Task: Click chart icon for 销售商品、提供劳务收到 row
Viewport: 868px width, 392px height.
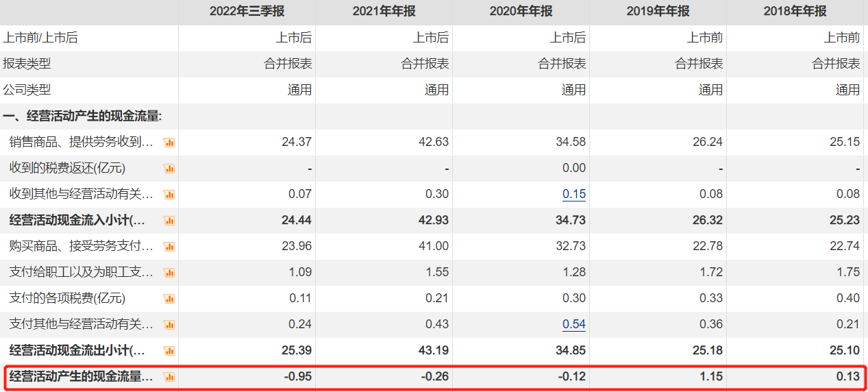Action: coord(169,143)
